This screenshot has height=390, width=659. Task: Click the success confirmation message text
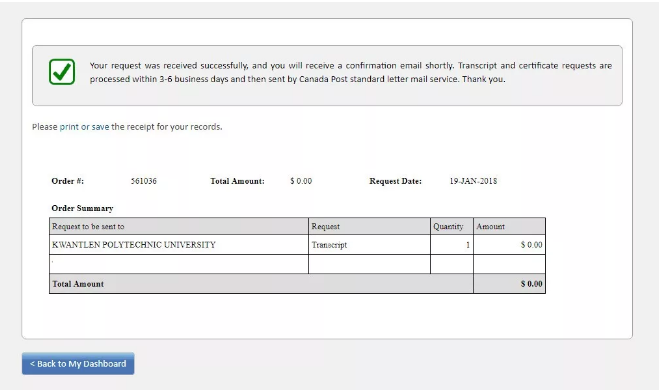click(351, 72)
